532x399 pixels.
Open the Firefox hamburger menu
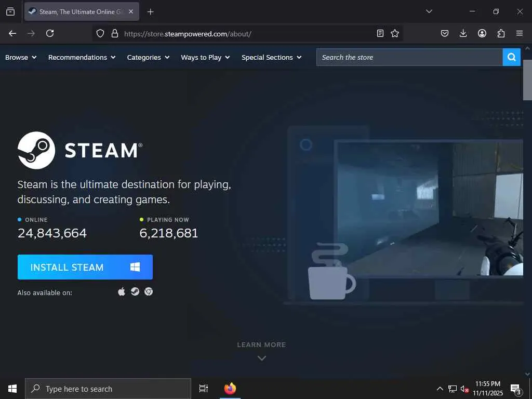pyautogui.click(x=520, y=33)
